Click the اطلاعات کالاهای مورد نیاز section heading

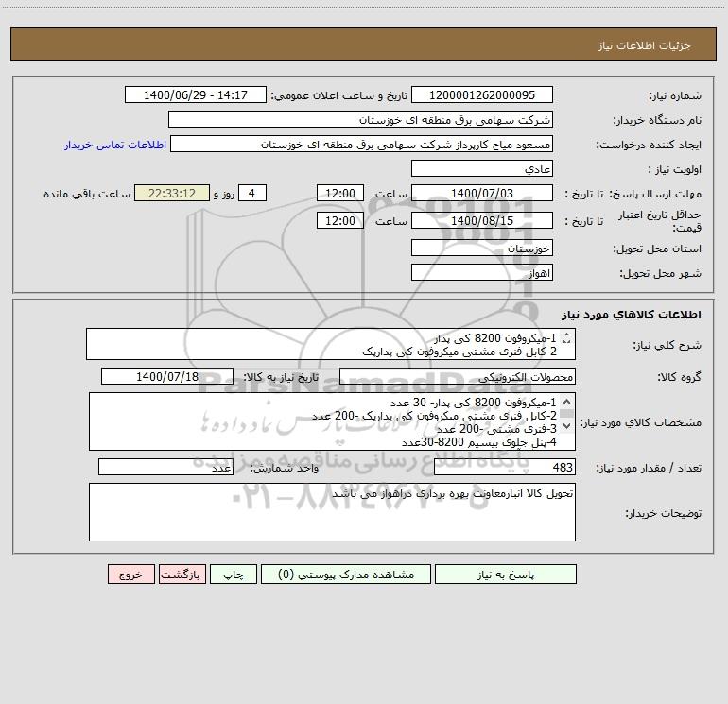[632, 315]
